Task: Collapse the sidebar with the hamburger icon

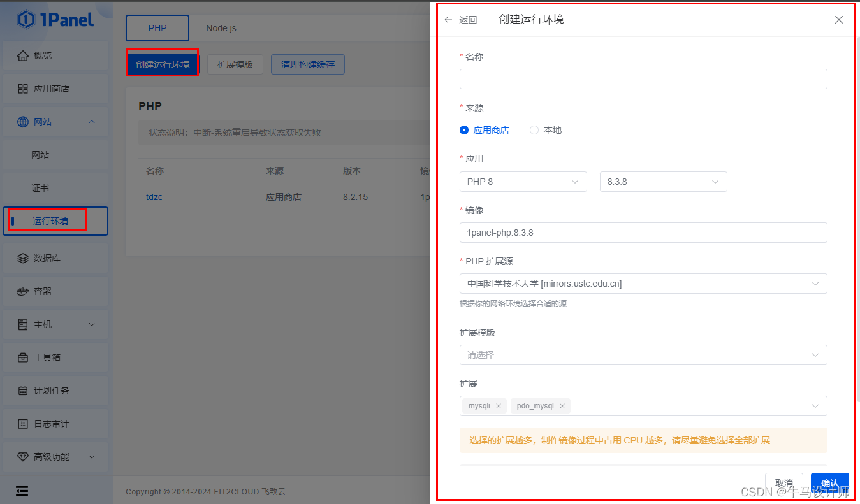Action: 22,491
